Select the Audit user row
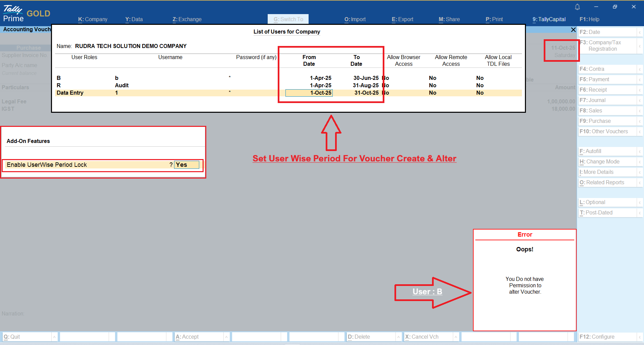This screenshot has width=644, height=345. [122, 86]
